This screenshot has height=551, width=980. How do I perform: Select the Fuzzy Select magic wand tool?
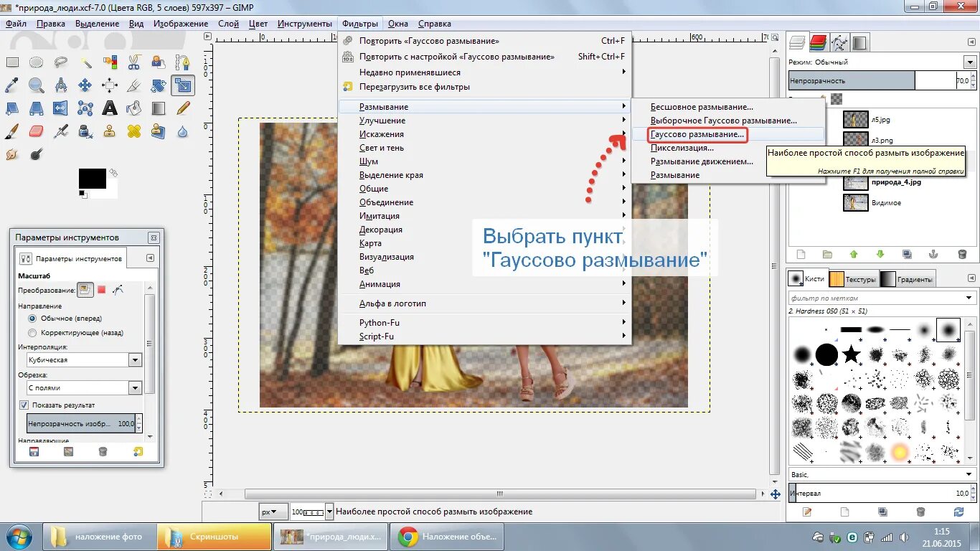85,62
